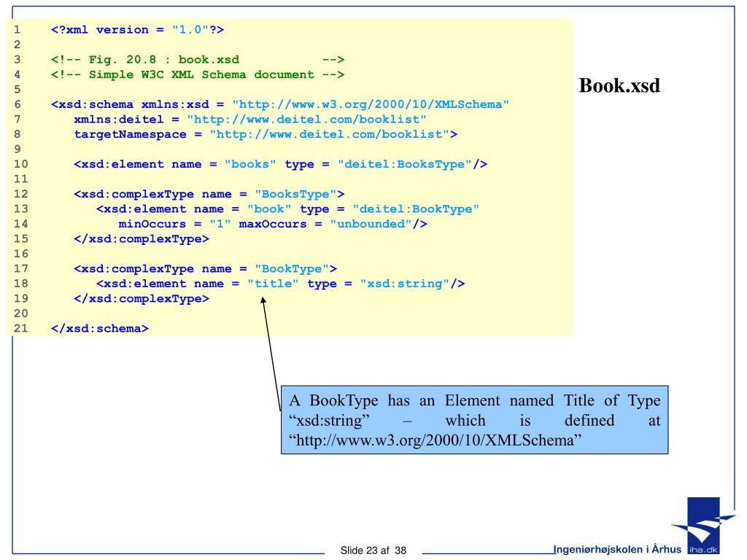
Task: Click the xsd:schema xmlns:xsd line
Action: tap(279, 104)
